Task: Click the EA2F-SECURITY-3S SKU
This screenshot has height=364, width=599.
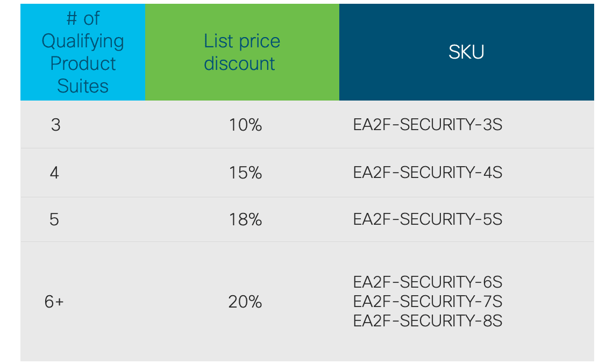Action: (x=427, y=125)
